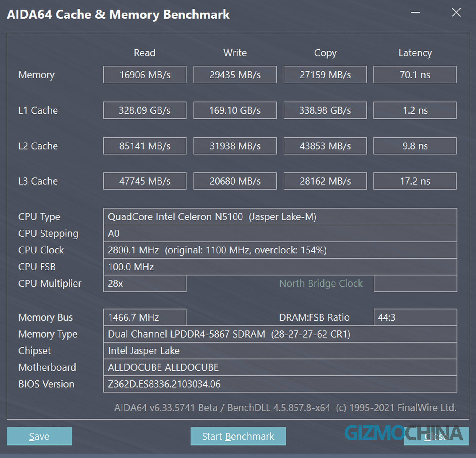The height and width of the screenshot is (458, 476).
Task: Click the DRAM:FSB Ratio 44:3 field
Action: pos(415,317)
